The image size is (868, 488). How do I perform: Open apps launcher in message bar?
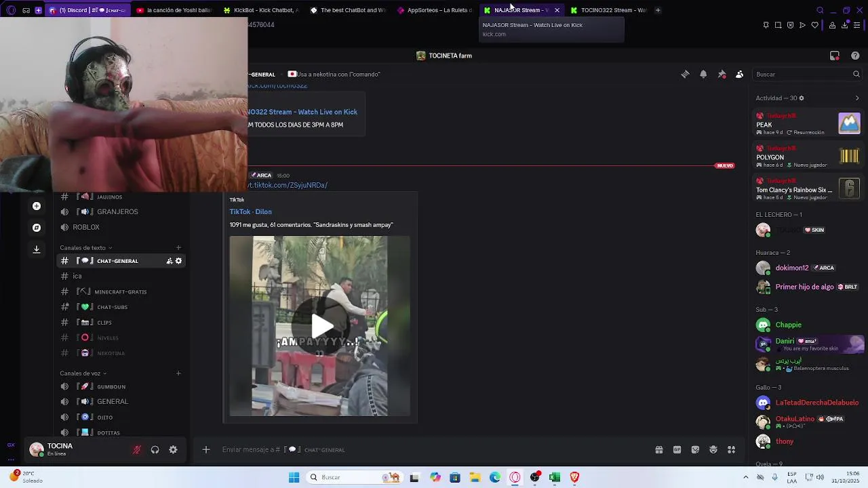tap(732, 449)
